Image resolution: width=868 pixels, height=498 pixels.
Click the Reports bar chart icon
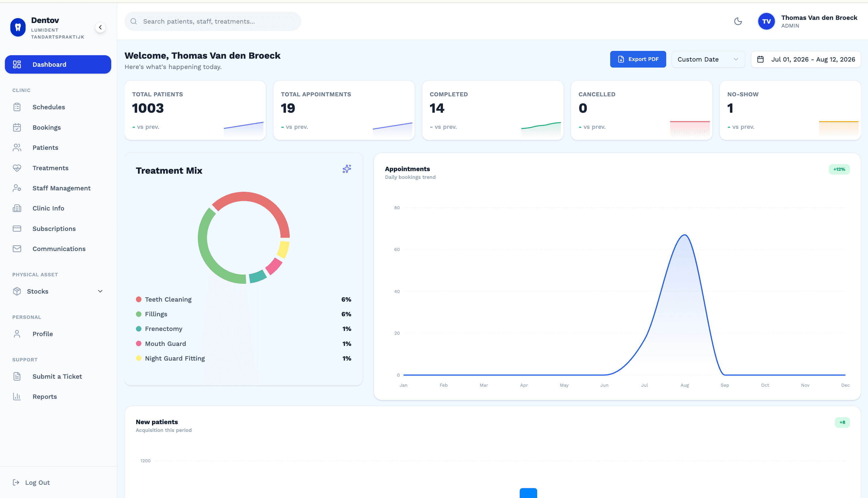[x=17, y=397]
